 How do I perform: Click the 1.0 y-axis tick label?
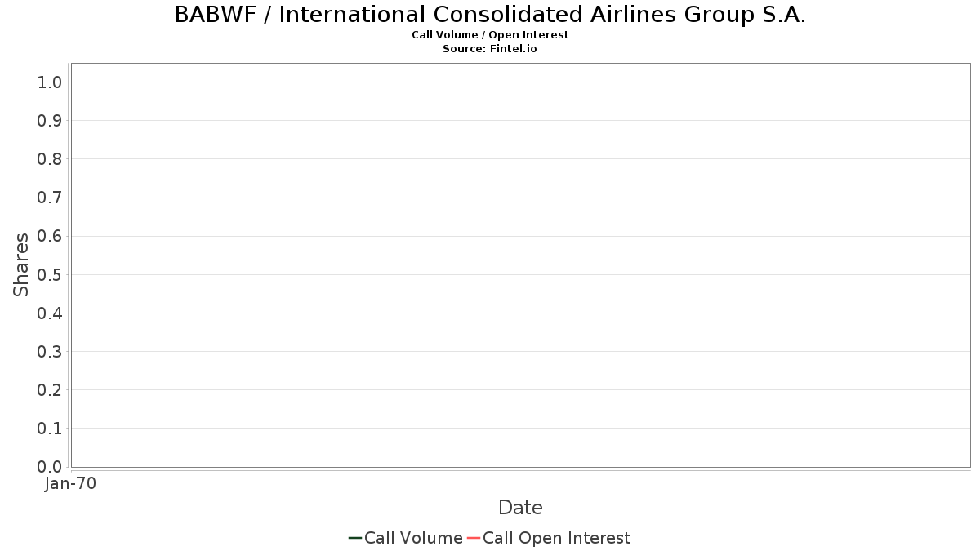(x=50, y=82)
